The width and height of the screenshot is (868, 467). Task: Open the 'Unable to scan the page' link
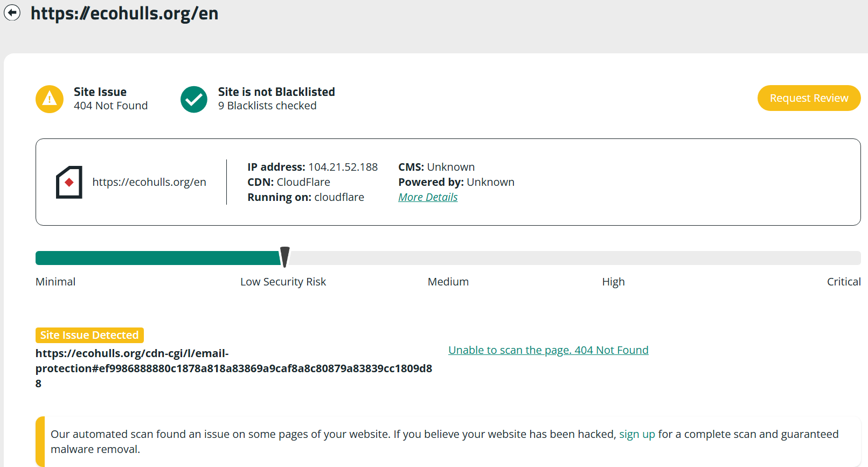[x=548, y=350]
